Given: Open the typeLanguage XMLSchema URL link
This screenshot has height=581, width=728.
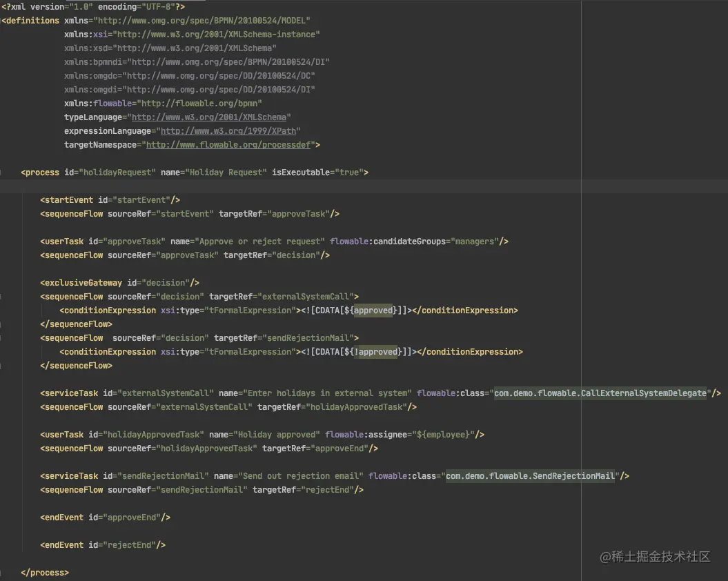Looking at the screenshot, I should (x=209, y=117).
